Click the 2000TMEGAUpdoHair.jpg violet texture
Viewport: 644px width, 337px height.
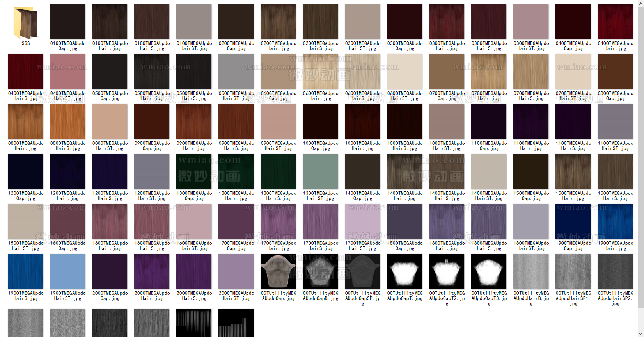[x=152, y=272]
